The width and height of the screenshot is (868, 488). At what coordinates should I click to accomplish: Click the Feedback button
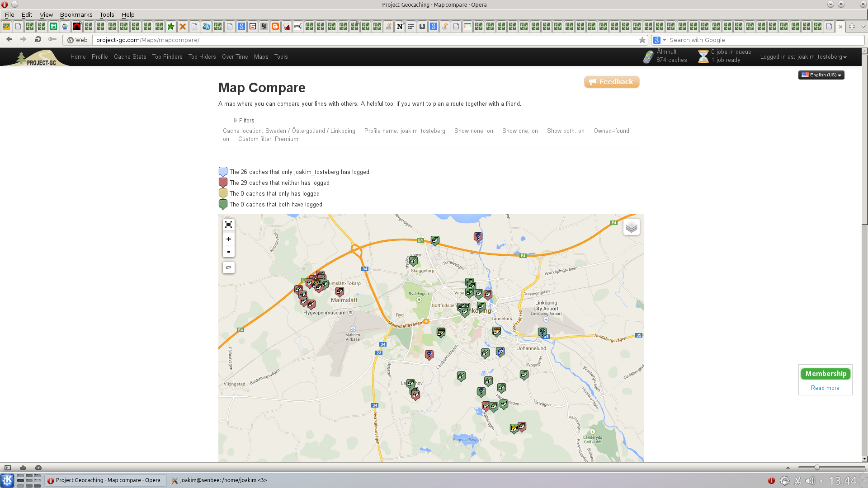click(x=612, y=82)
